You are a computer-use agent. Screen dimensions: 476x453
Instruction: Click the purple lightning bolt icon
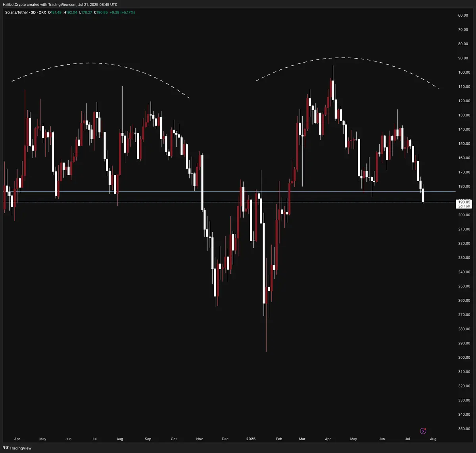pyautogui.click(x=423, y=431)
